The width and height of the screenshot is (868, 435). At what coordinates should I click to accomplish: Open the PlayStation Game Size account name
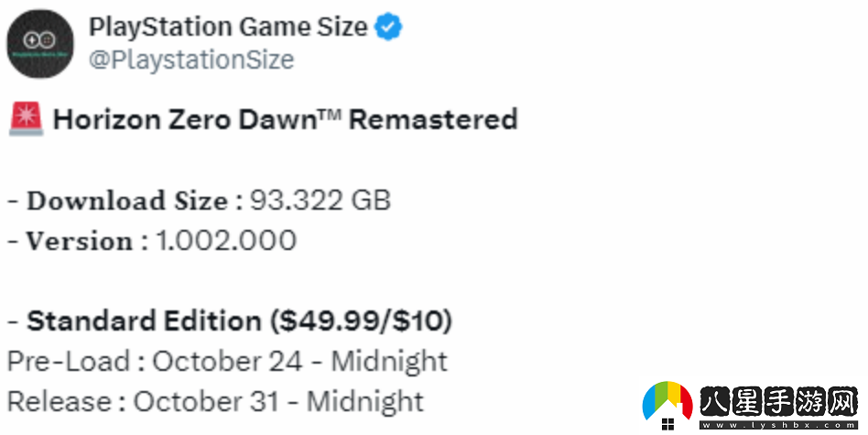click(228, 27)
